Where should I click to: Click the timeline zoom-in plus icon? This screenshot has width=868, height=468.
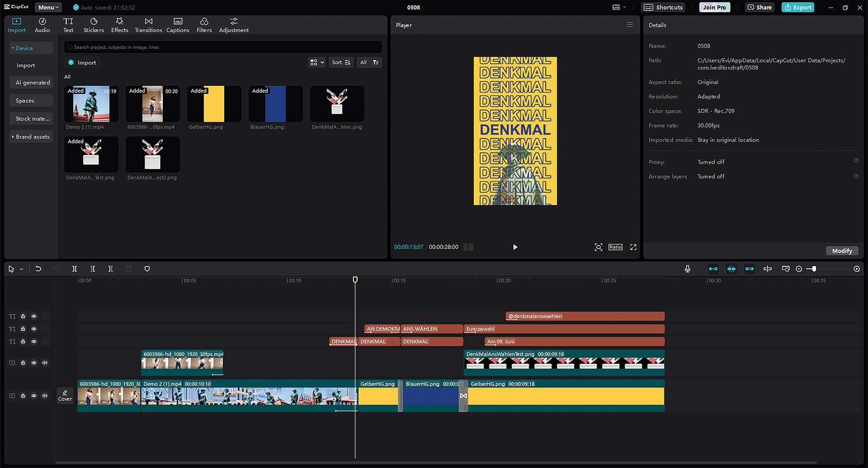coord(856,269)
